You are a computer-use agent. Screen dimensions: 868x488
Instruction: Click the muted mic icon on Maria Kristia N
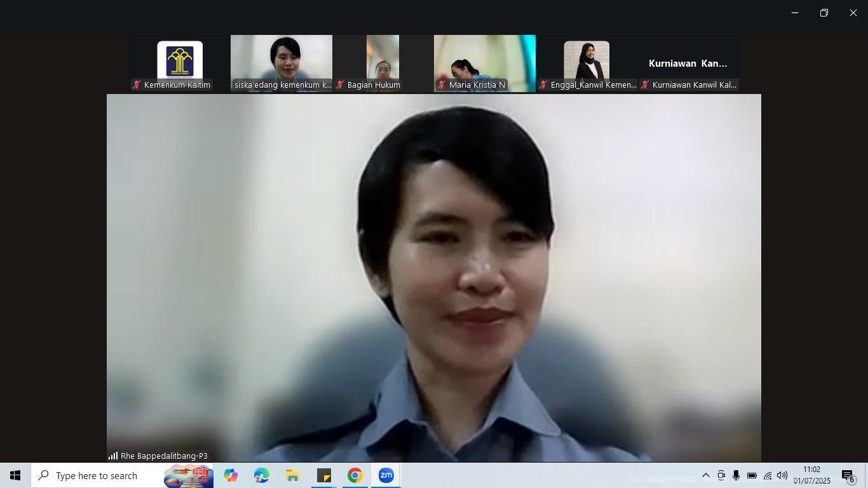(441, 85)
